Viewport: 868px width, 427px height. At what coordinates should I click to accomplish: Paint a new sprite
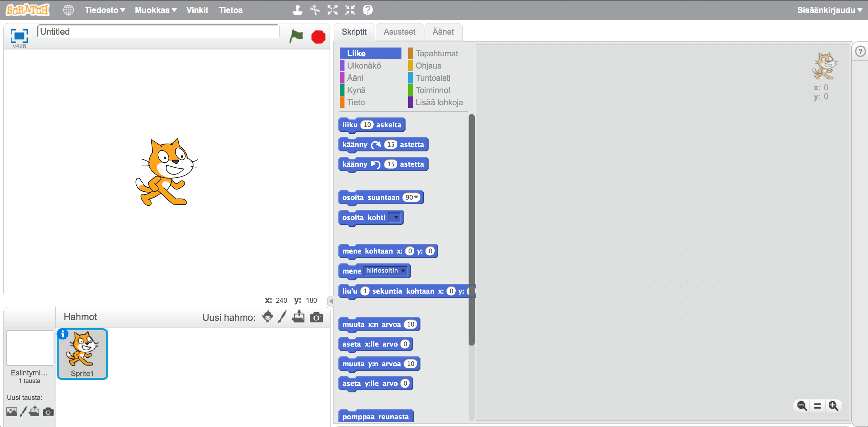point(282,317)
